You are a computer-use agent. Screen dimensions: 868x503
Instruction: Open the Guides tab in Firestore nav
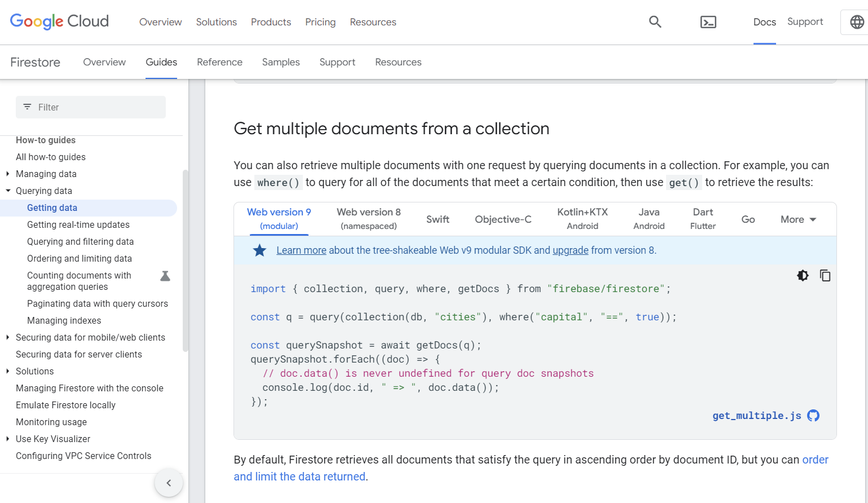click(x=161, y=62)
